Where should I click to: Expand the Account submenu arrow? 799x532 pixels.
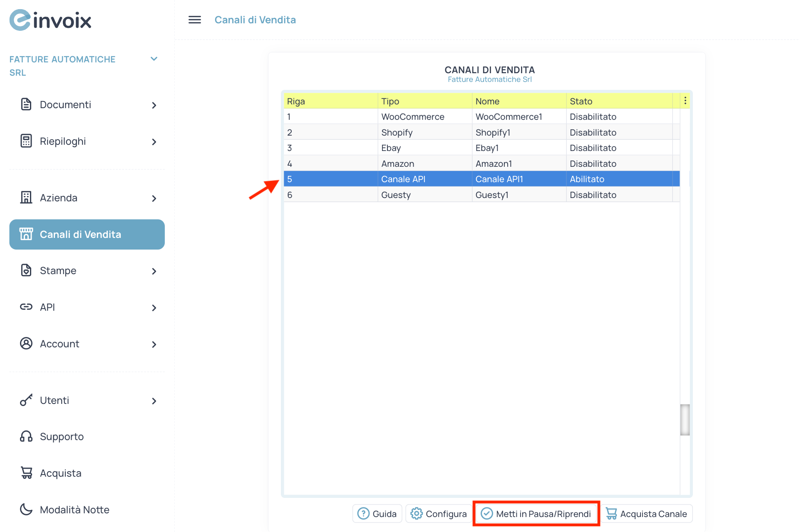tap(154, 344)
